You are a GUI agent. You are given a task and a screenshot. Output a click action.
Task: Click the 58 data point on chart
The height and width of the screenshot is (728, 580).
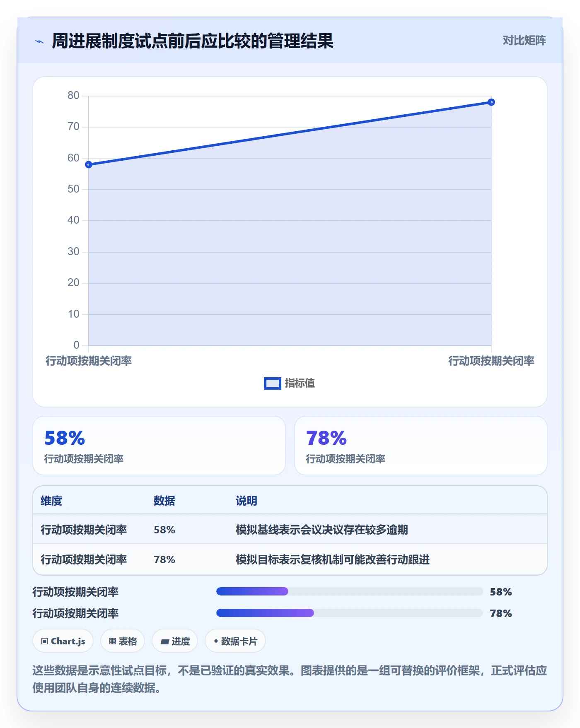click(x=89, y=165)
